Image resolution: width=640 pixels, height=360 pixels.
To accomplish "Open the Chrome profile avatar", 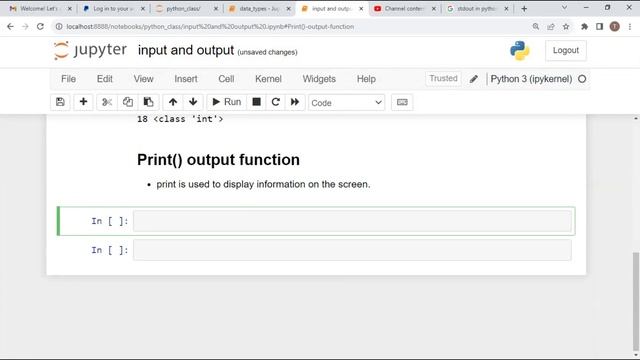I will [x=614, y=27].
